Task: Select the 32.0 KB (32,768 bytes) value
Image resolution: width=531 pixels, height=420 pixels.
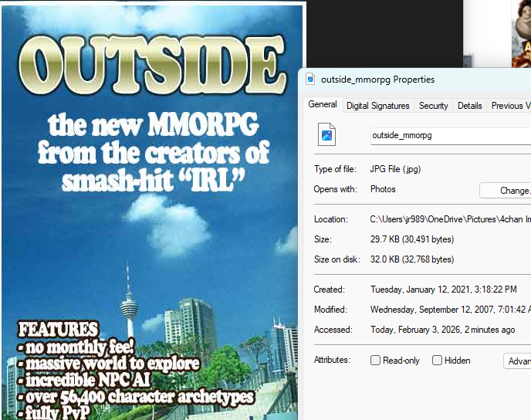Action: tap(412, 259)
